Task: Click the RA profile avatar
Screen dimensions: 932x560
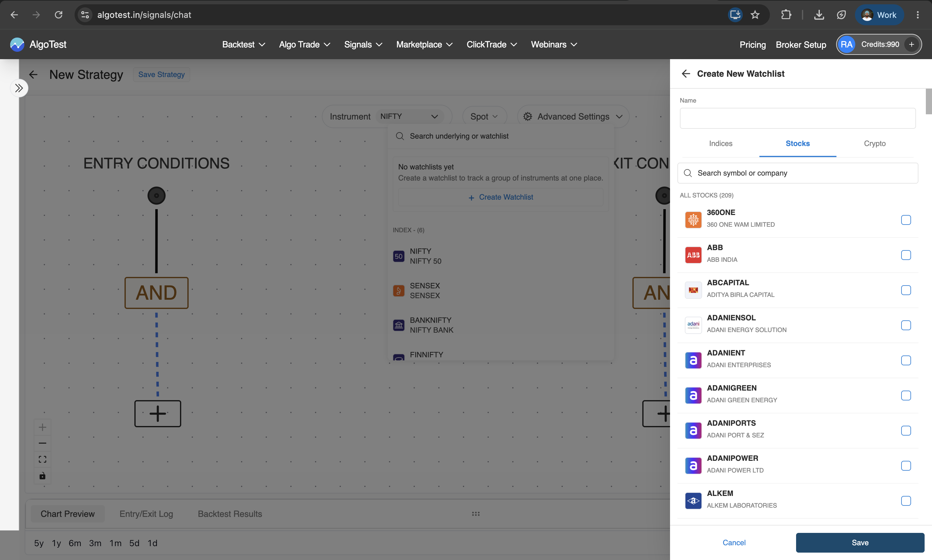Action: pos(846,45)
